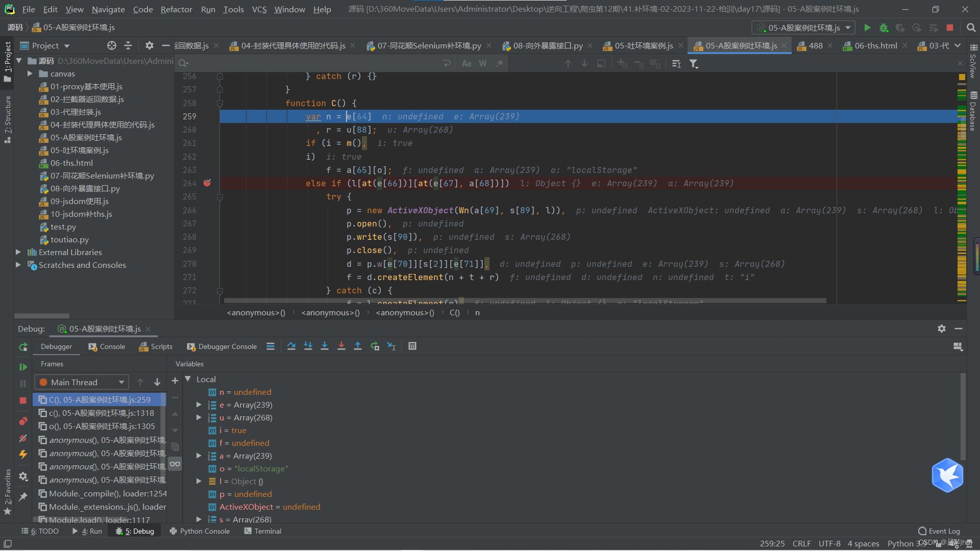Toggle breakpoint on line 264

207,183
